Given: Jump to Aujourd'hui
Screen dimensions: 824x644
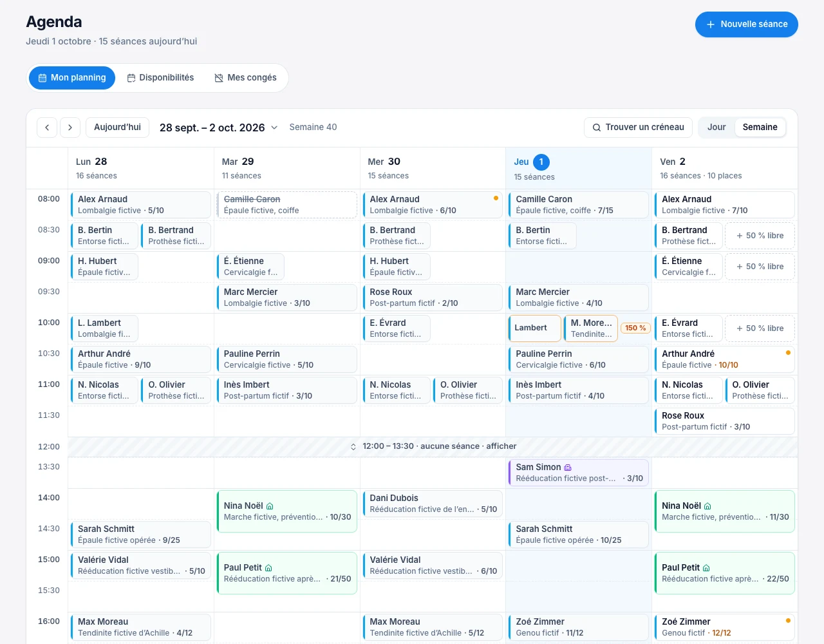Looking at the screenshot, I should tap(117, 128).
